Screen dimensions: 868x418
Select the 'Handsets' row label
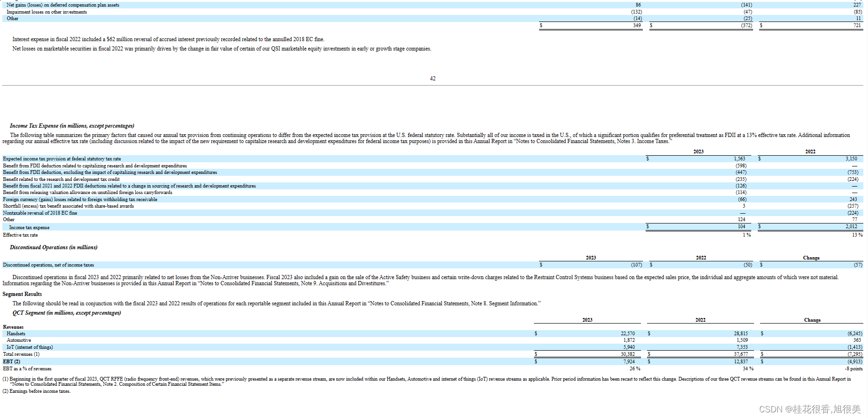(x=16, y=334)
